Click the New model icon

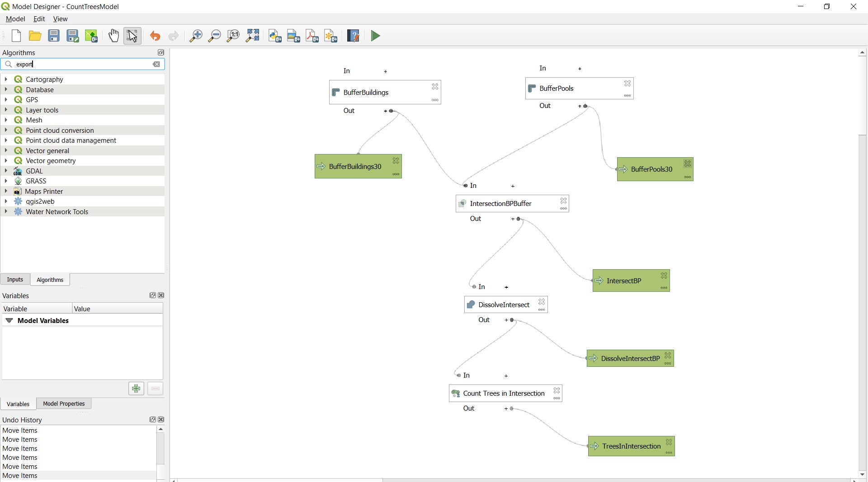click(x=16, y=36)
